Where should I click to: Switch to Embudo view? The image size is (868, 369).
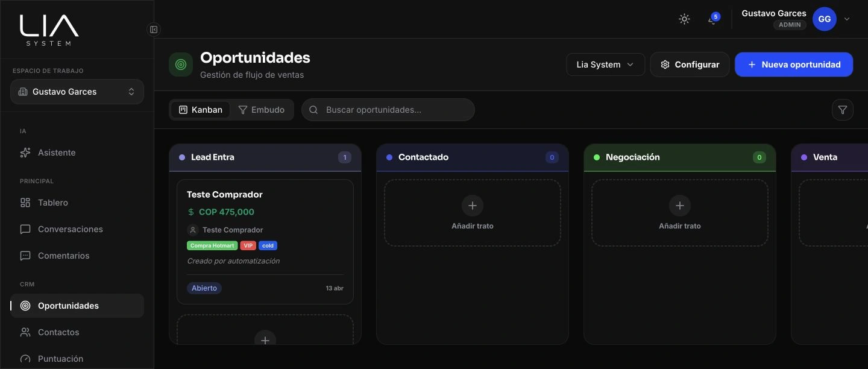click(x=261, y=110)
